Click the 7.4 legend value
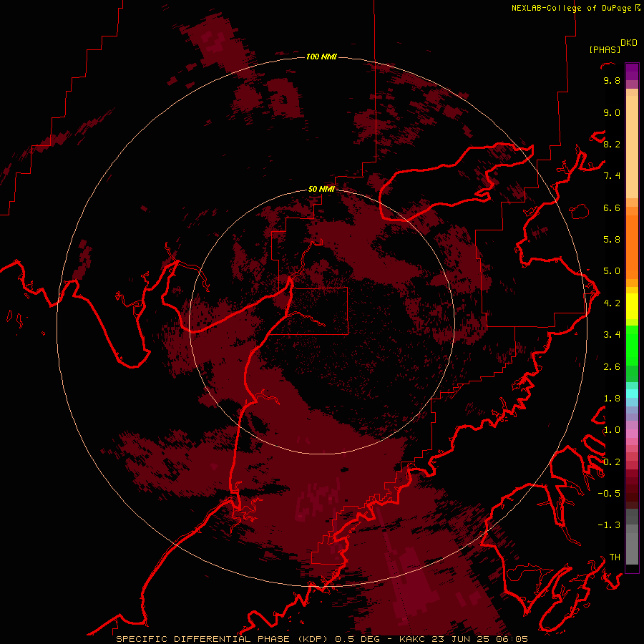The width and height of the screenshot is (644, 644). pyautogui.click(x=612, y=176)
